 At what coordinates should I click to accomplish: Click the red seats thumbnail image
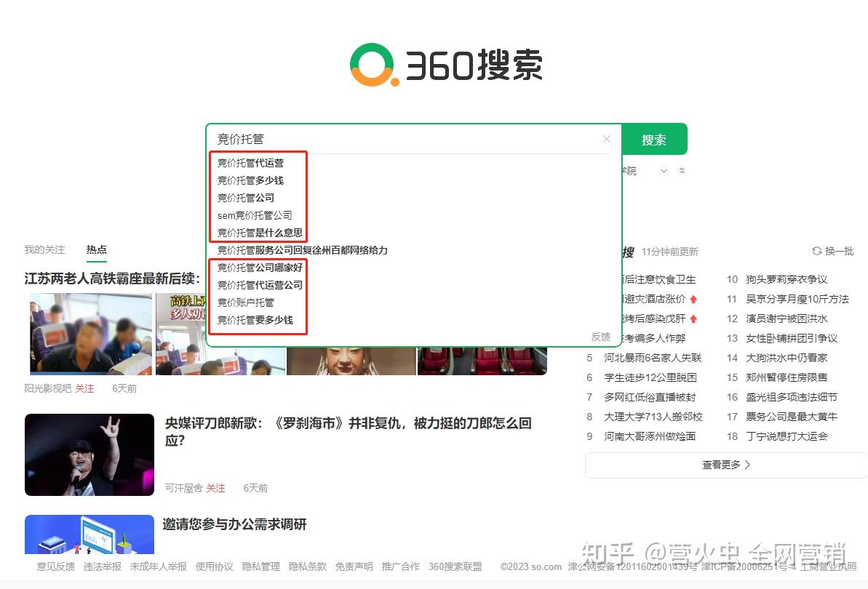[x=482, y=361]
